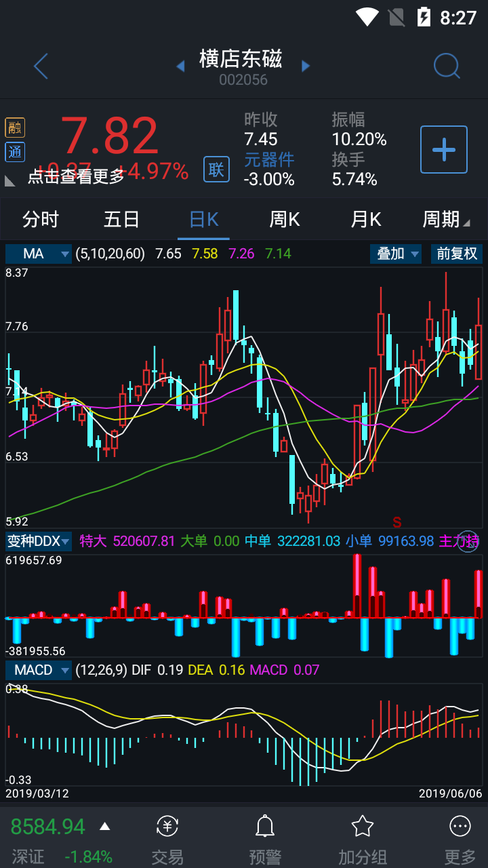Tap the Wi-Fi status icon
The height and width of the screenshot is (868, 488).
click(x=367, y=16)
